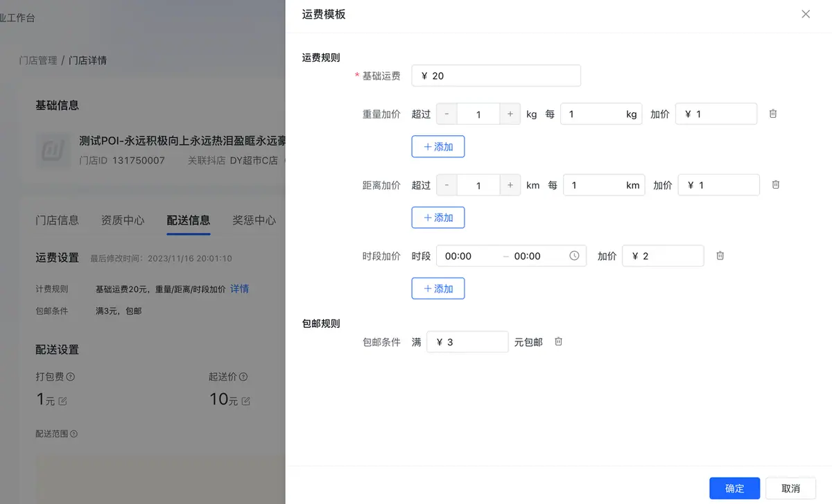
Task: Delete the 距离加价 rule via trash icon
Action: tap(776, 184)
